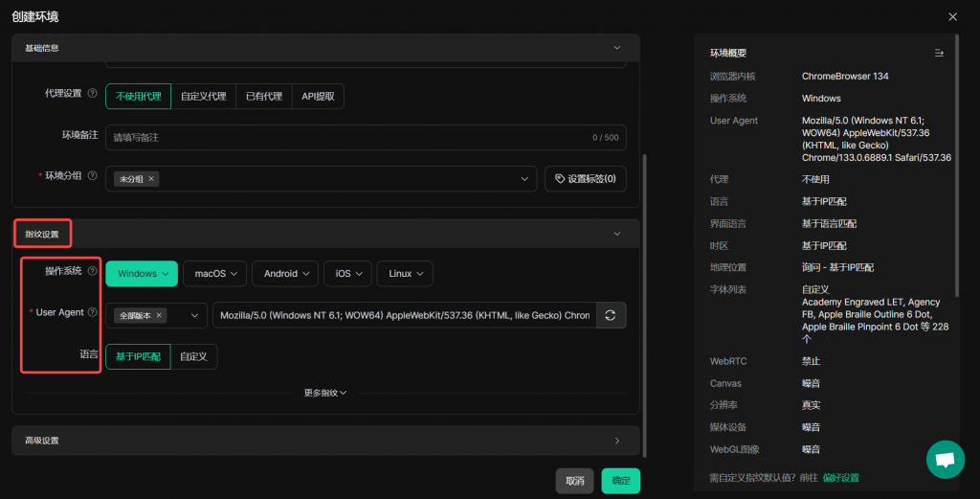Open the Windows operating system dropdown
Image resolution: width=980 pixels, height=499 pixels.
[x=142, y=274]
